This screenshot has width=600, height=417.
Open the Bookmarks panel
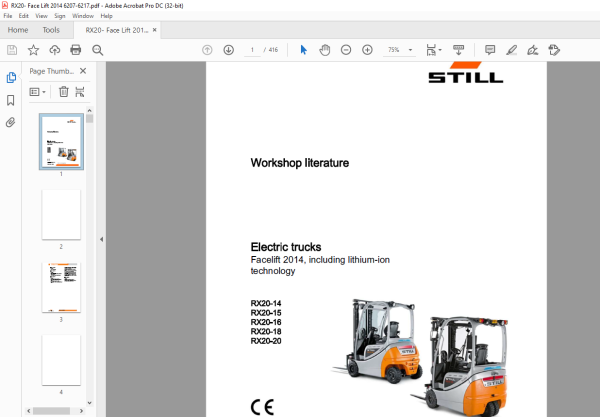click(11, 100)
